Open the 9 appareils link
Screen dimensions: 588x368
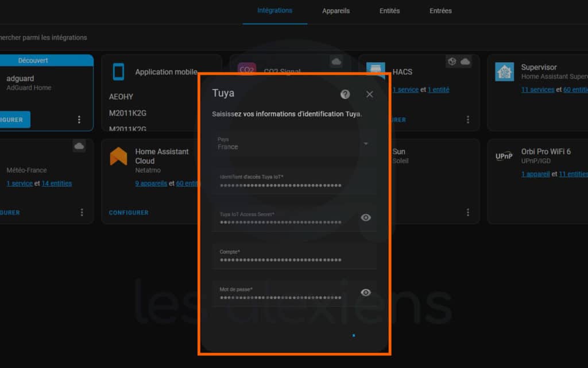coord(151,183)
